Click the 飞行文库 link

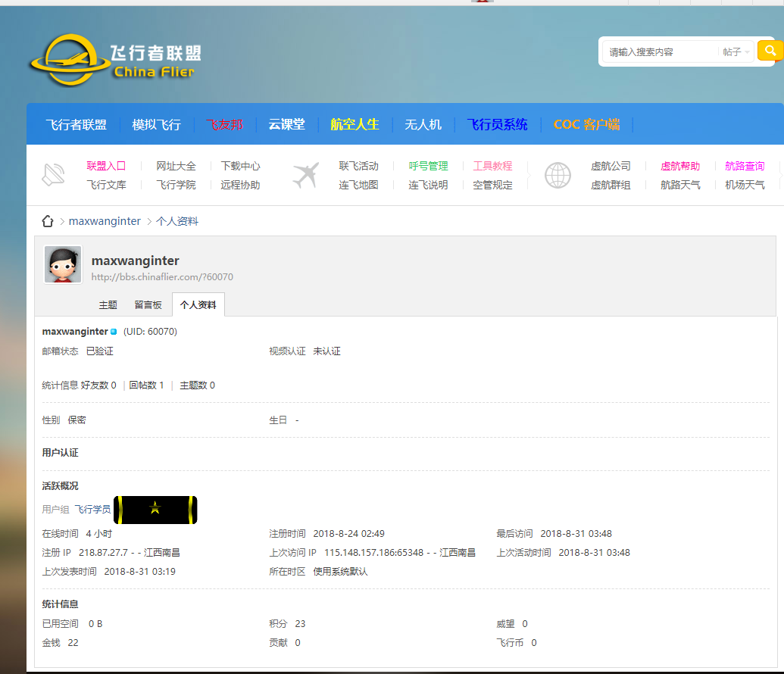[x=106, y=185]
